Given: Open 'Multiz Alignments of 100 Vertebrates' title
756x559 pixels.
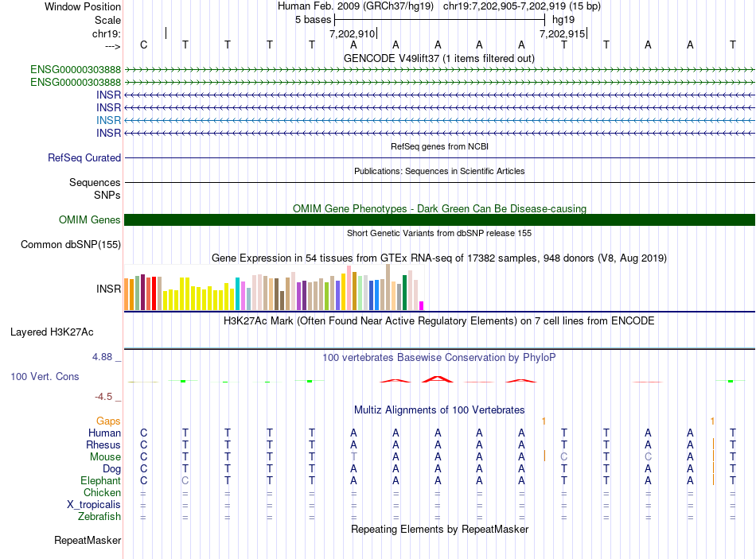Looking at the screenshot, I should (x=439, y=410).
